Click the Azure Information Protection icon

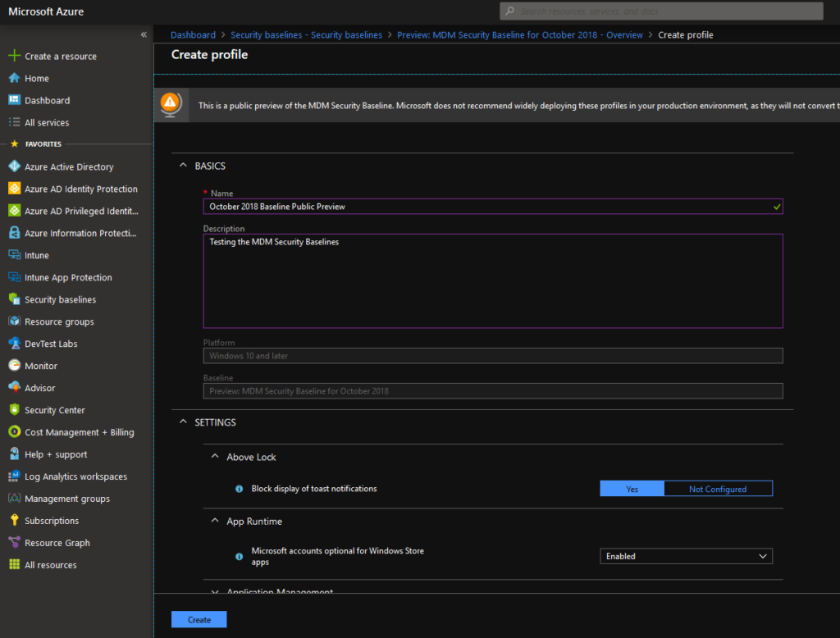coord(15,233)
